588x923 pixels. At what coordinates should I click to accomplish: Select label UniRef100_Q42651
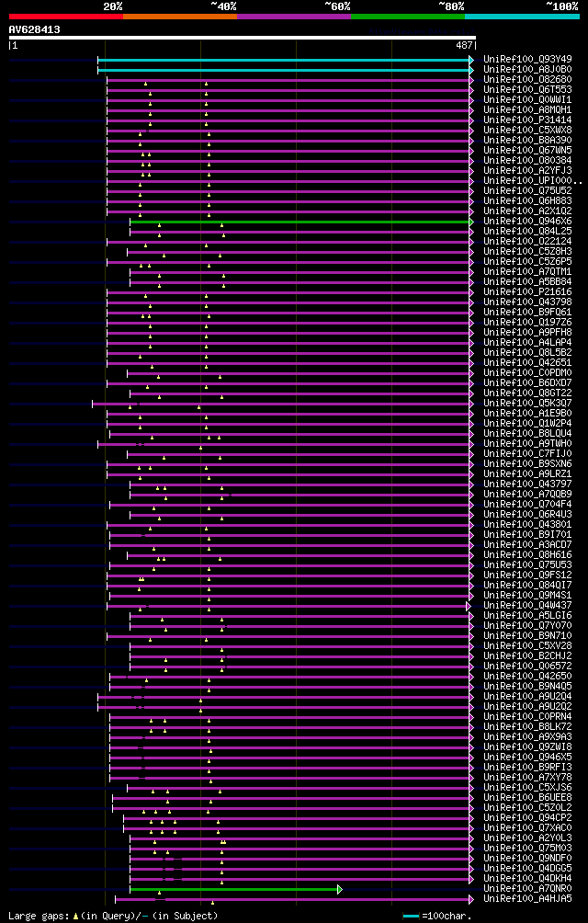[x=527, y=362]
